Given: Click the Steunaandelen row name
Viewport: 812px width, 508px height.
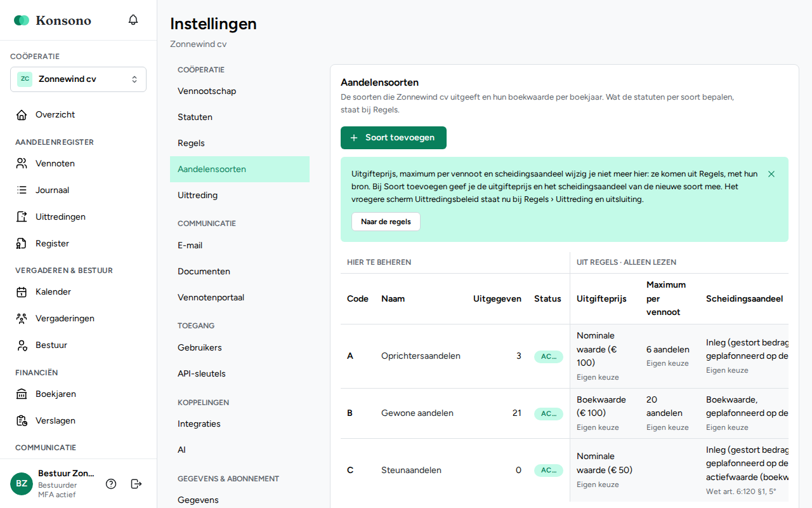Looking at the screenshot, I should pos(411,471).
